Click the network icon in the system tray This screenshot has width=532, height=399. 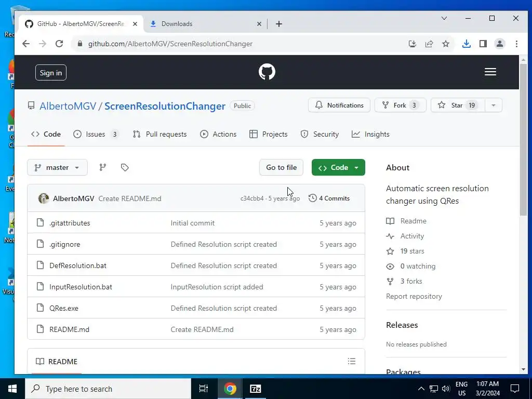coord(434,389)
